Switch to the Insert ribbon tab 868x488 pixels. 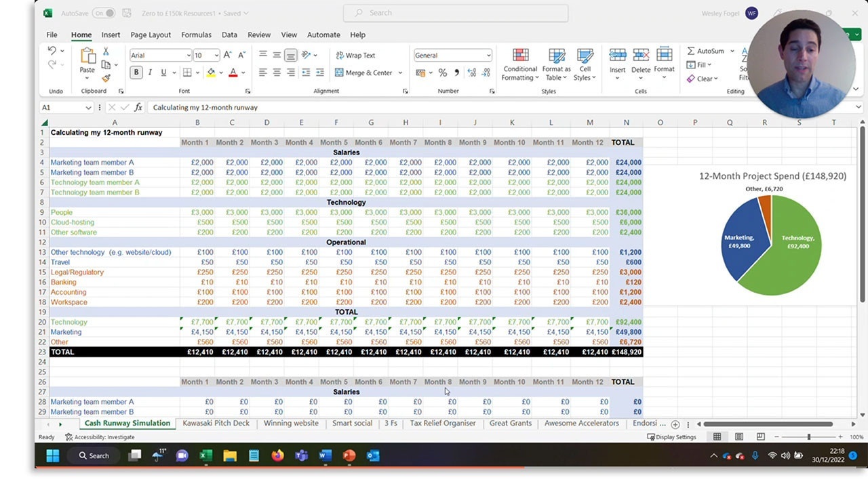(111, 35)
